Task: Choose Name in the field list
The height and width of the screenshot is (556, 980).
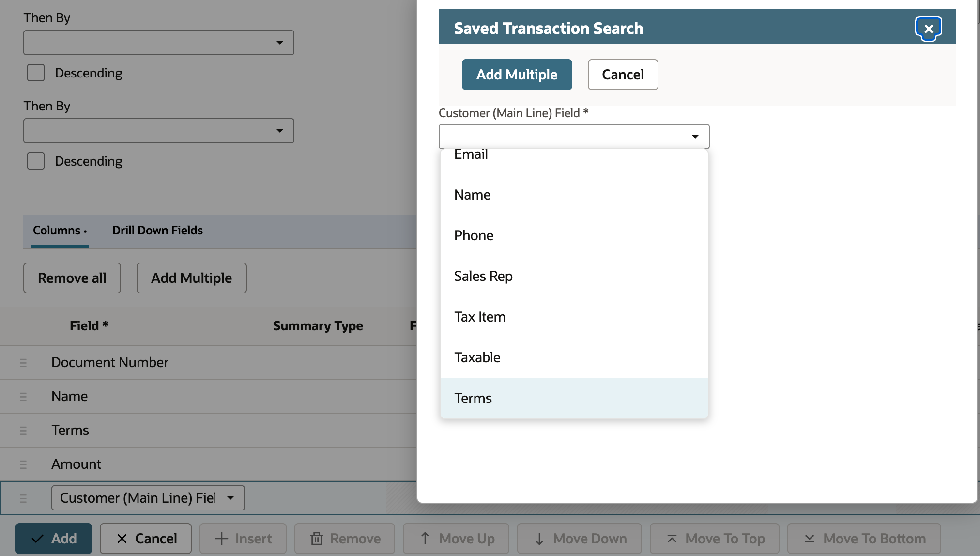Action: 574,195
